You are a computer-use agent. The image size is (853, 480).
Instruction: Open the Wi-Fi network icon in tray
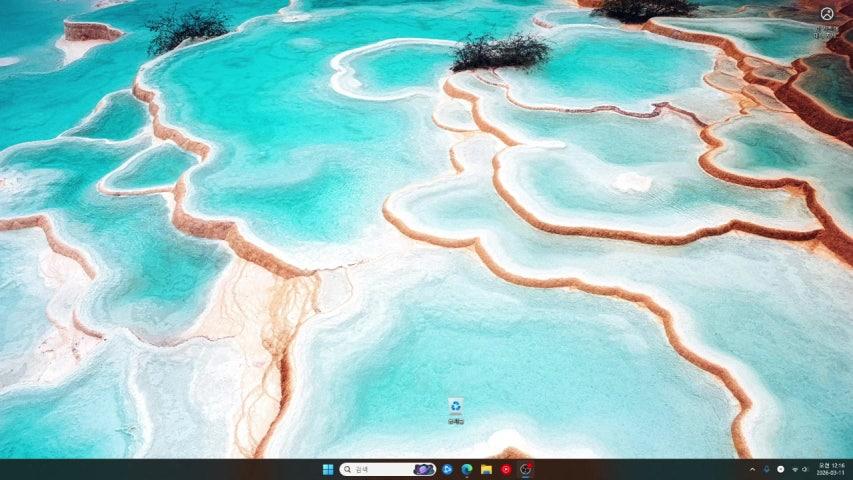[x=795, y=469]
